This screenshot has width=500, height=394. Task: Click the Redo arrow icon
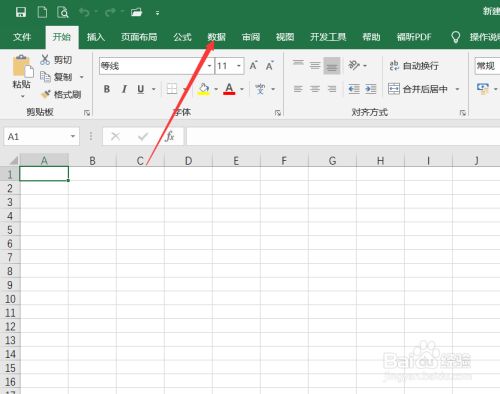110,13
